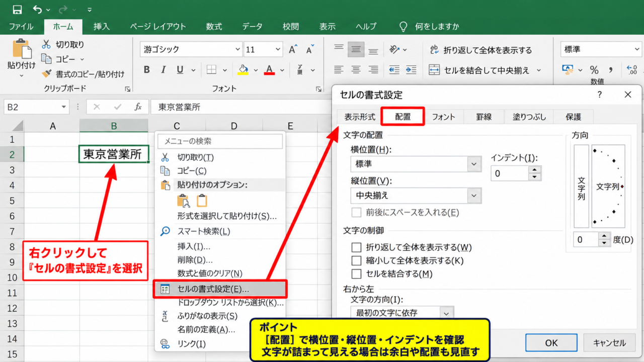644x362 pixels.
Task: Click the dialog help question mark button
Action: tap(599, 95)
